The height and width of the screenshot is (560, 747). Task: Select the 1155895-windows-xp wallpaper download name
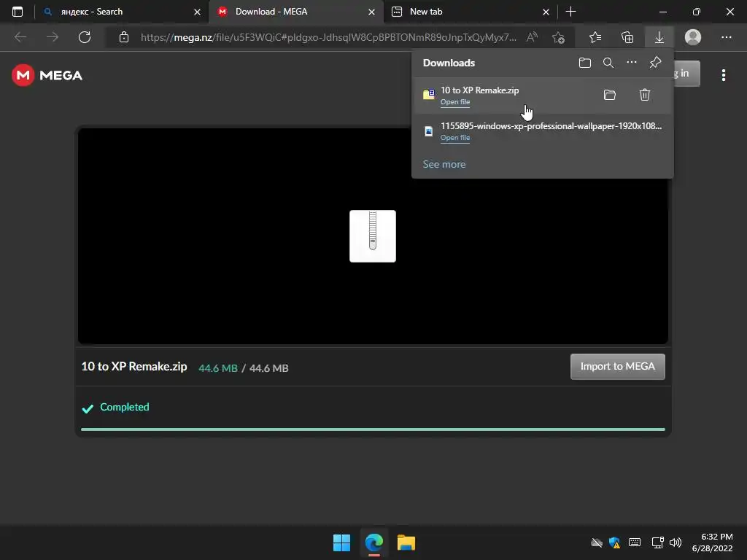click(551, 126)
